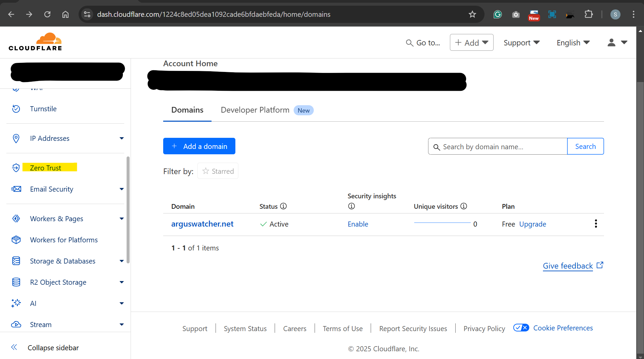Click the Add a domain button
This screenshot has width=644, height=359.
pos(199,146)
